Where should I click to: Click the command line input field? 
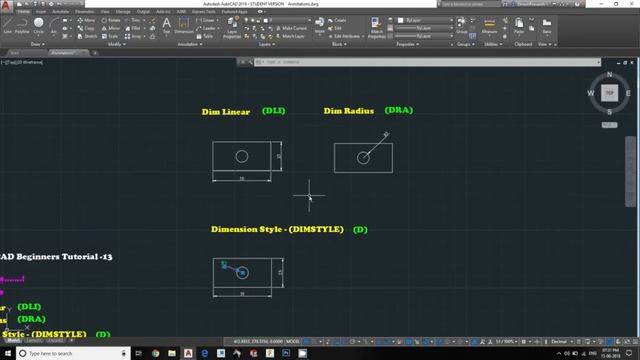(427, 62)
